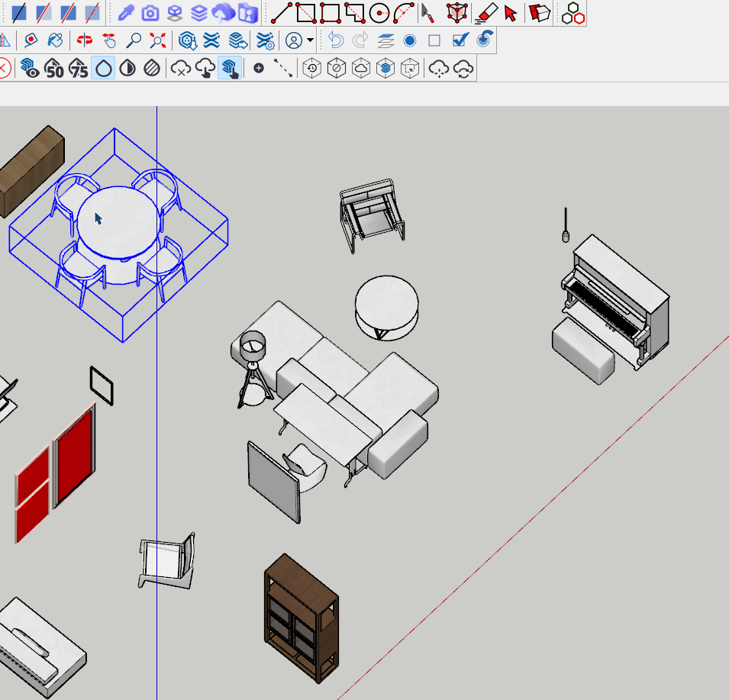Toggle the 50 percent opacity button
The width and height of the screenshot is (729, 700).
tap(53, 69)
